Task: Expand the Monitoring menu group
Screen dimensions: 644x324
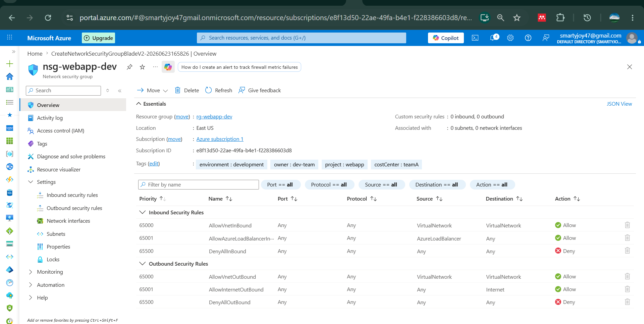Action: (x=31, y=272)
